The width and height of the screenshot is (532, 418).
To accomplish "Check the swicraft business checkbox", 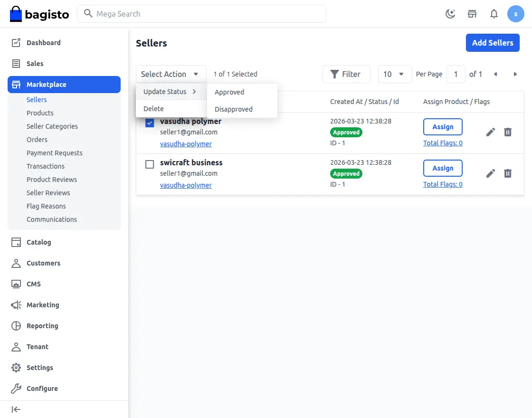I will click(x=150, y=164).
